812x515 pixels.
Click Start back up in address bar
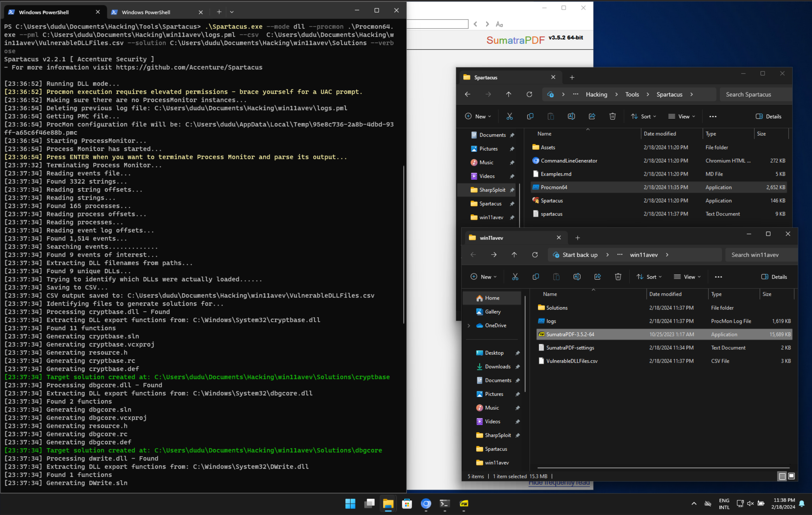pyautogui.click(x=580, y=255)
